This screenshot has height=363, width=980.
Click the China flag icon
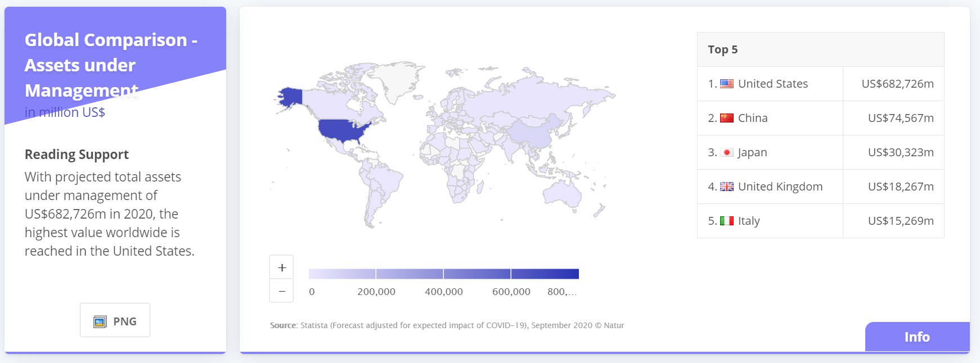pyautogui.click(x=727, y=118)
